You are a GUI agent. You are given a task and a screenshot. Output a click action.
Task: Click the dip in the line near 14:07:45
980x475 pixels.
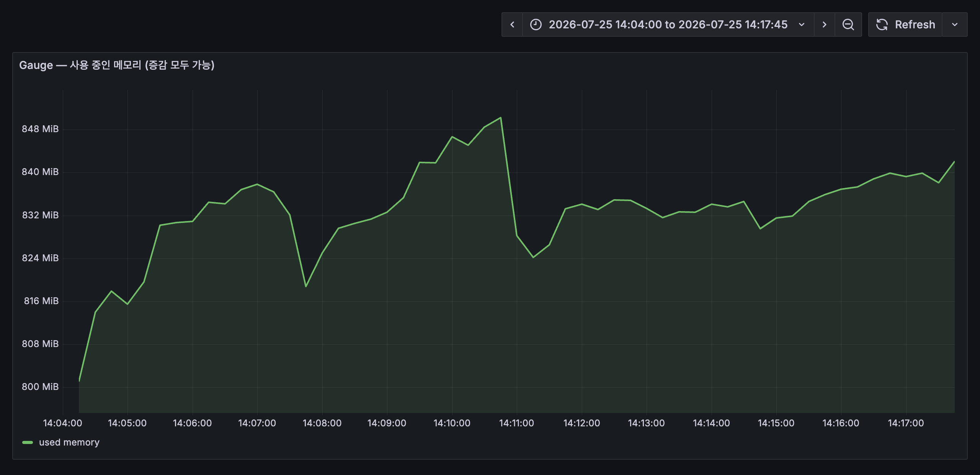306,286
